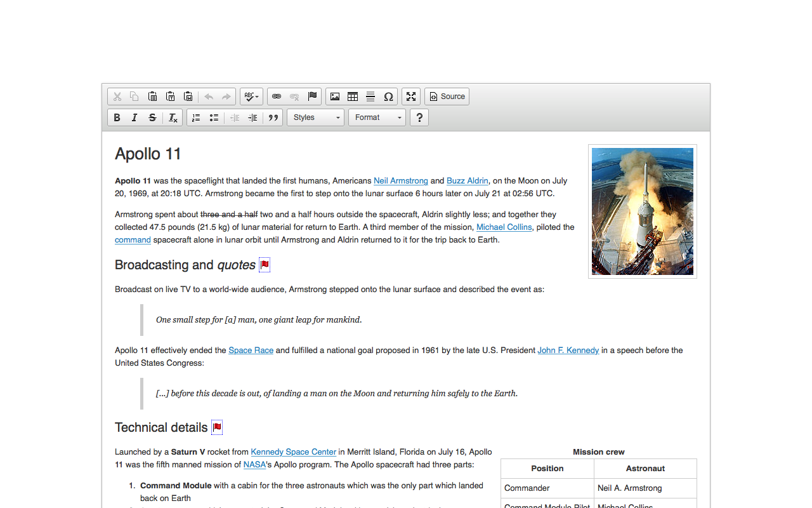Click the Neil Armstrong link
This screenshot has height=508, width=812.
coord(401,181)
